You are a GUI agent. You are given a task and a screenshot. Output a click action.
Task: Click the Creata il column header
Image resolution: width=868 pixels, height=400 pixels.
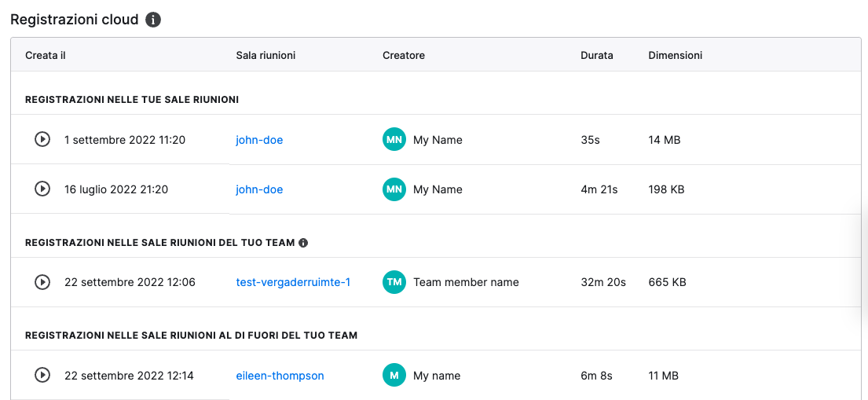[x=46, y=55]
